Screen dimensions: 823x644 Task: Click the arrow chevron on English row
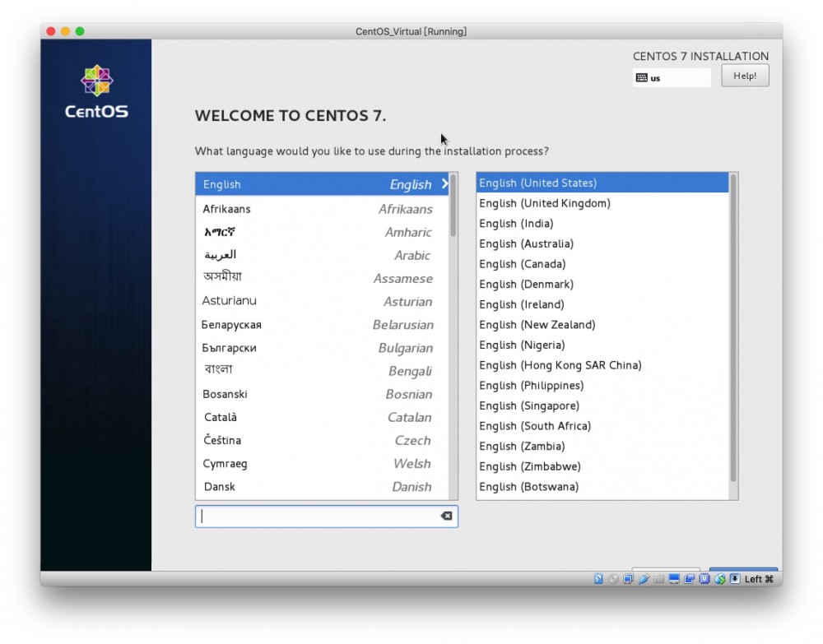(x=444, y=184)
